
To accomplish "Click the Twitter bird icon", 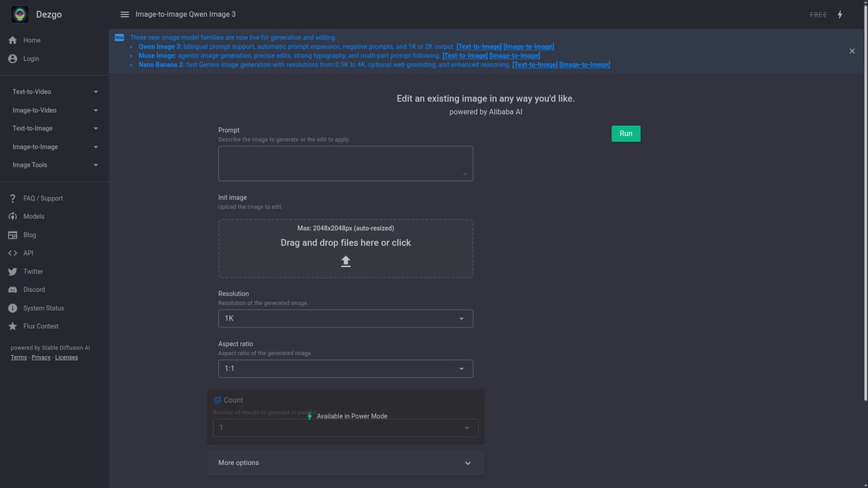I will pyautogui.click(x=12, y=272).
